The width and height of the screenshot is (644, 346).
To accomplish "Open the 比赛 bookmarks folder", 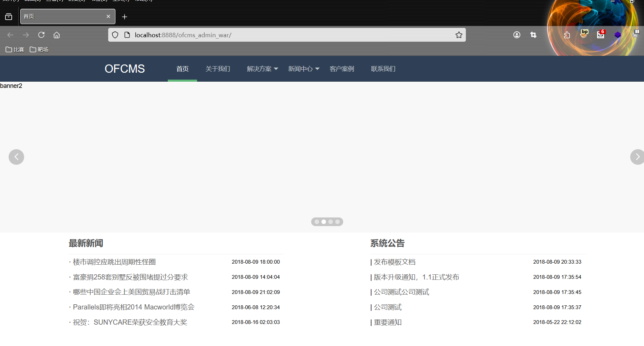I will coord(15,49).
